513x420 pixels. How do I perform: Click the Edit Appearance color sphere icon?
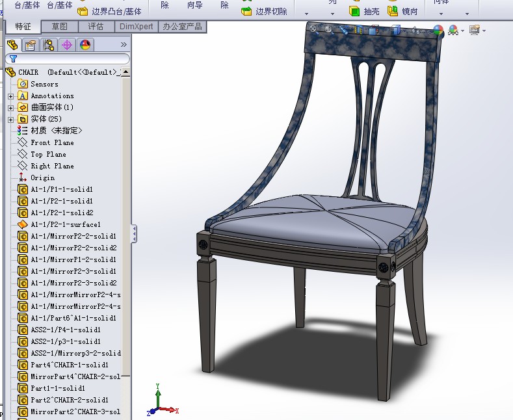point(438,31)
